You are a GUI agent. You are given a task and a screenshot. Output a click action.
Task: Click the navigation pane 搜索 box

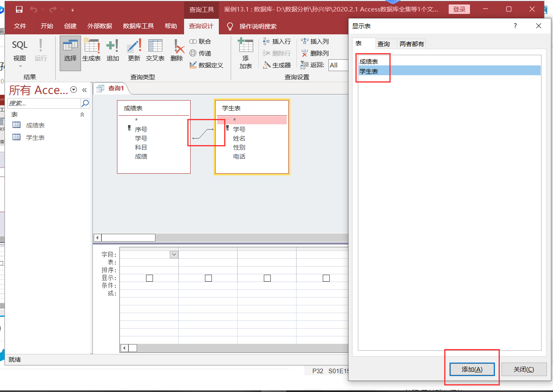pos(44,103)
